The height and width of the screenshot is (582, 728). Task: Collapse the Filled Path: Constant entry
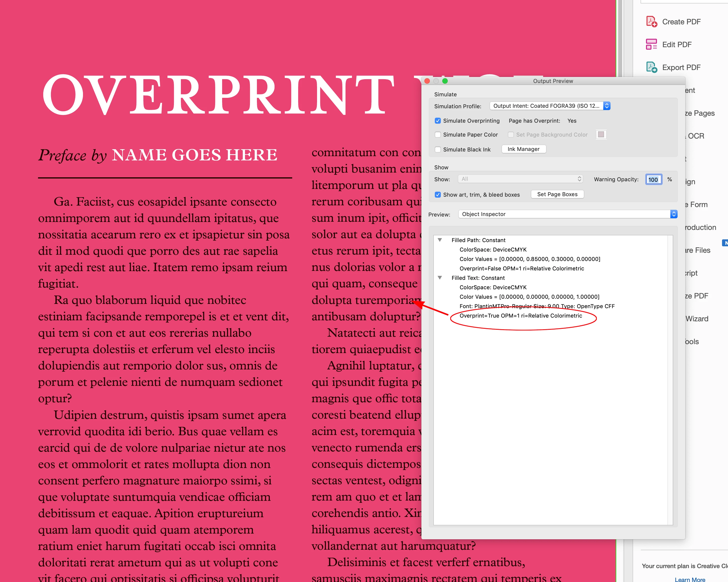pos(440,240)
